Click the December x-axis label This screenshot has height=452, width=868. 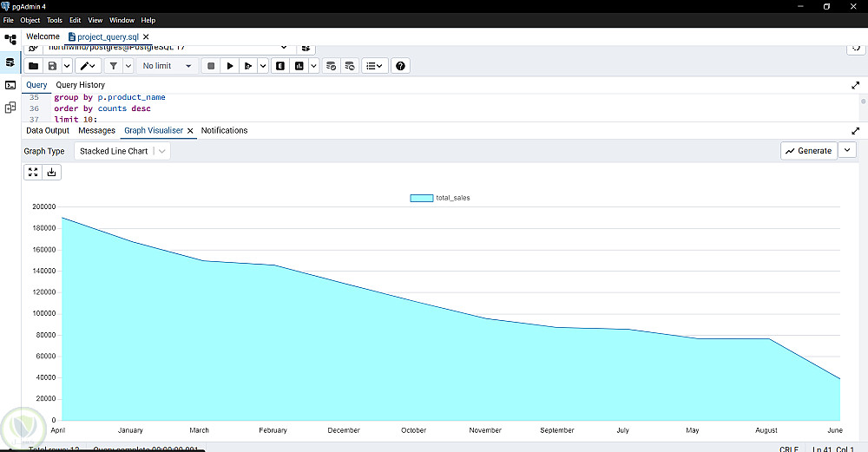344,430
